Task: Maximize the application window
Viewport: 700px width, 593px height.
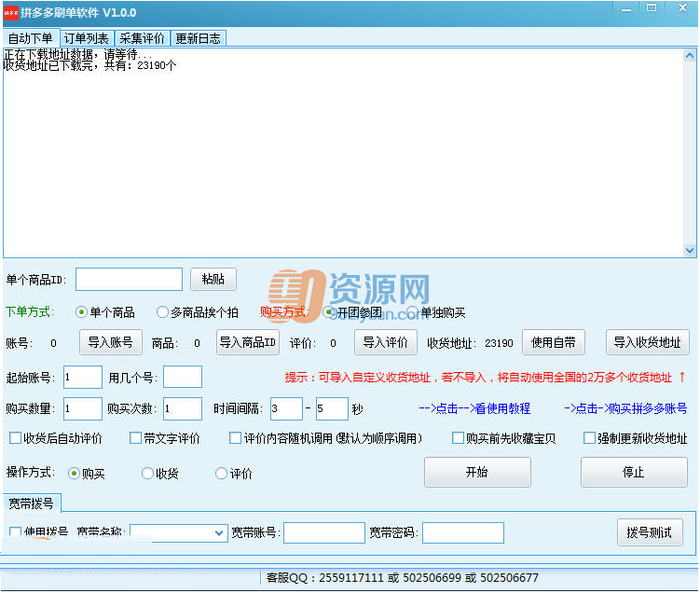Action: [x=652, y=8]
